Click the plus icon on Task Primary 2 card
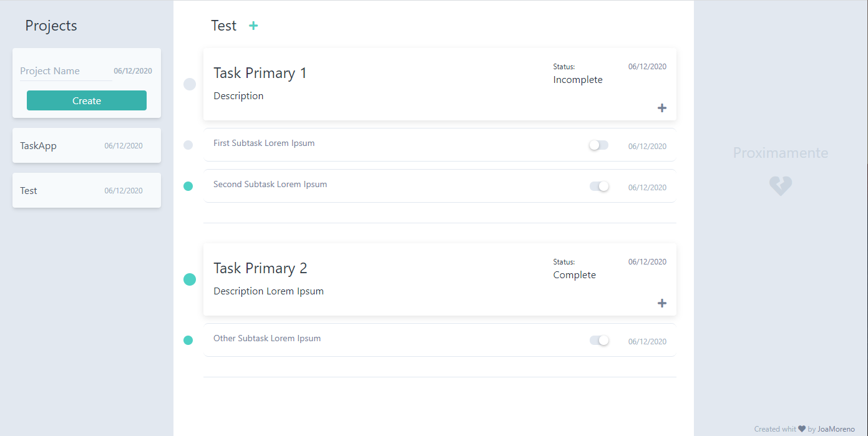The image size is (868, 436). [x=661, y=303]
